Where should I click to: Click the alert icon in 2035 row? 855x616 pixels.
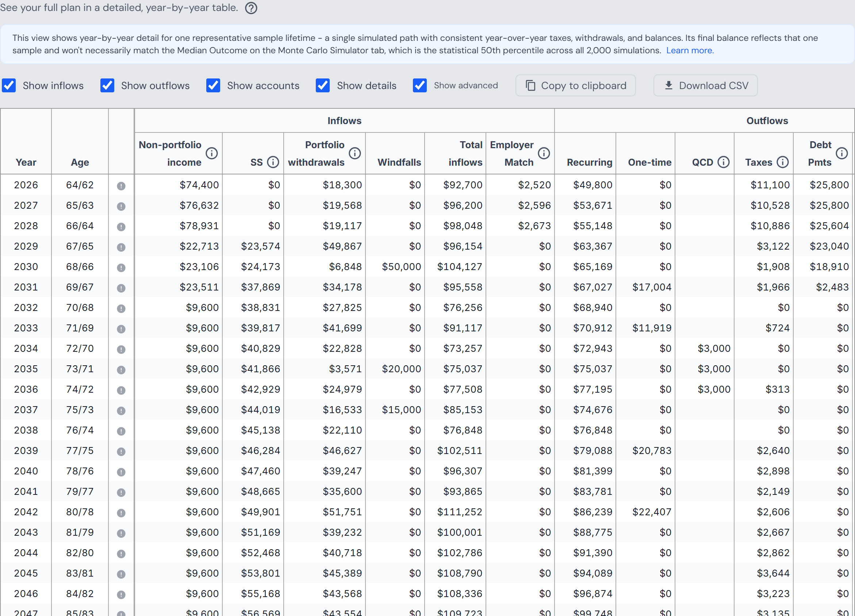pyautogui.click(x=121, y=370)
